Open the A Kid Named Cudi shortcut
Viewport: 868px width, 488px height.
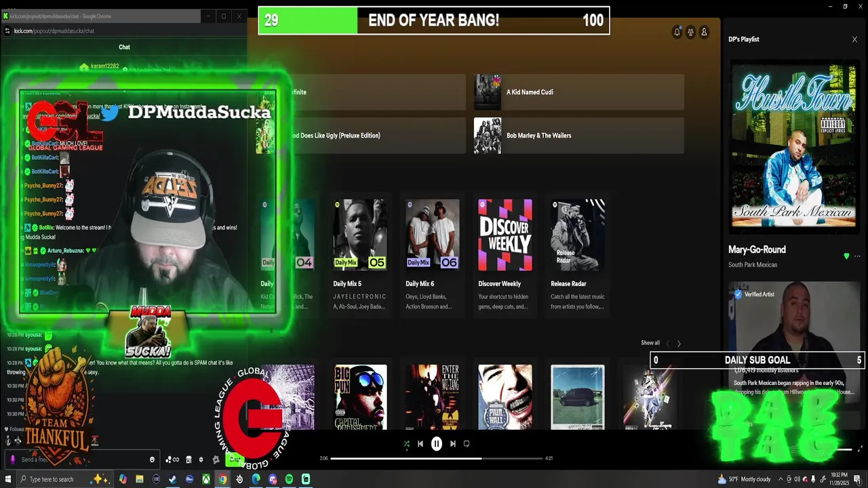579,92
